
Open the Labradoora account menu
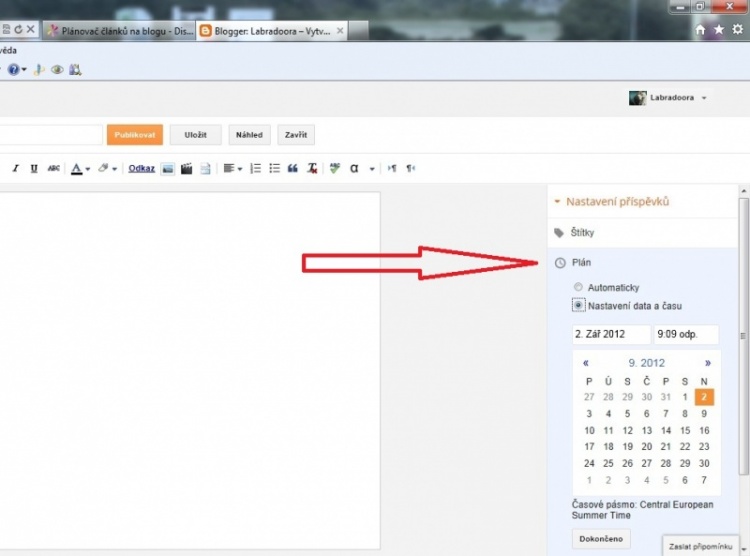pyautogui.click(x=668, y=98)
